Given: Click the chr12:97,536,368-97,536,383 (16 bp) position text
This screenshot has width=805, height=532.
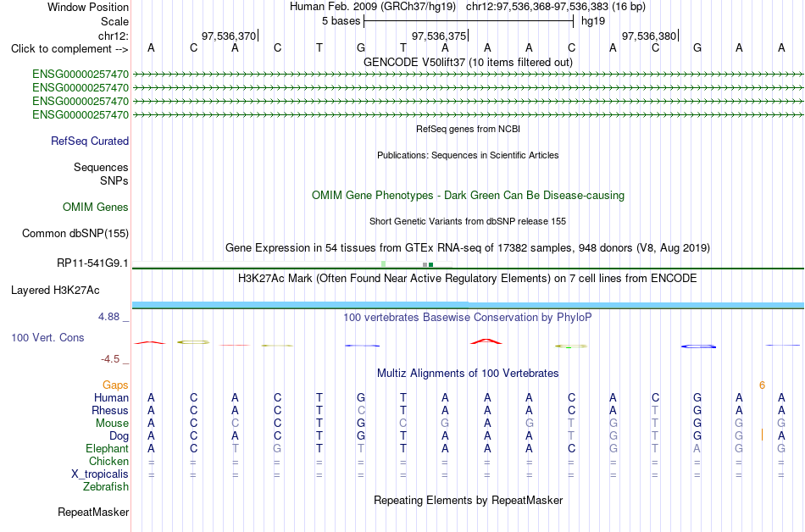Looking at the screenshot, I should [x=556, y=7].
